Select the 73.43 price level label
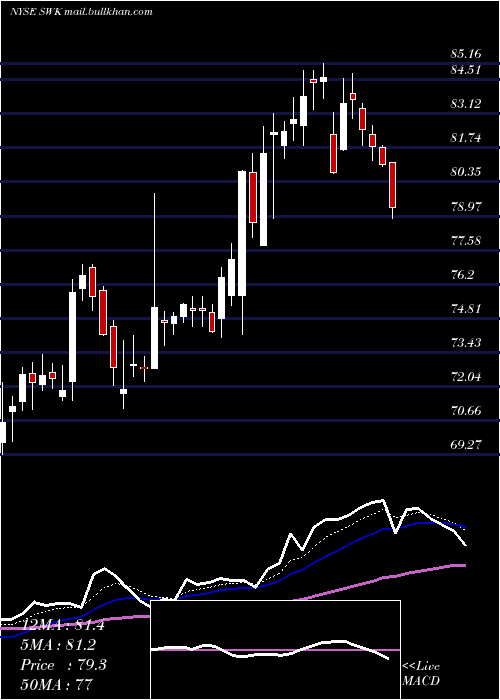Viewport: 500px width, 700px height. (466, 343)
